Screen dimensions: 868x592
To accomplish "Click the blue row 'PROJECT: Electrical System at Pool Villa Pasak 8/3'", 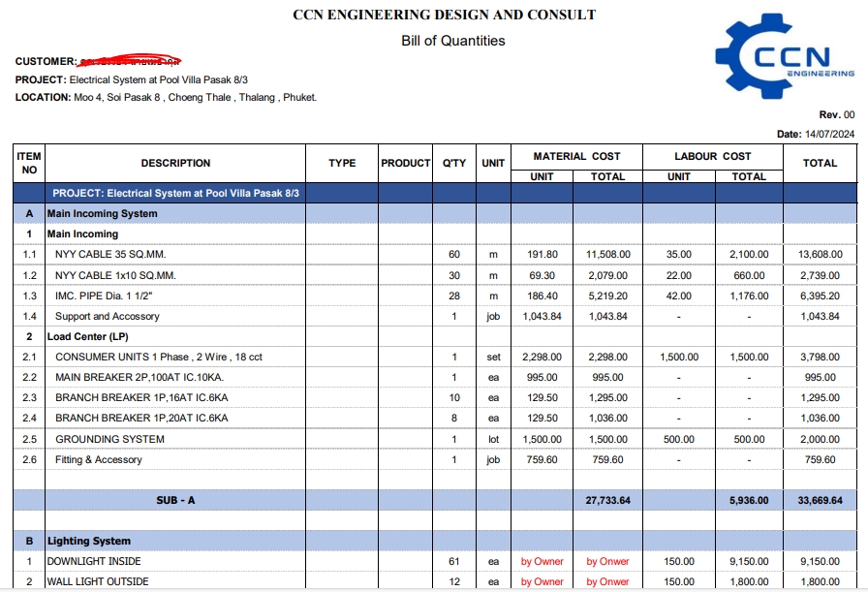I will (435, 193).
